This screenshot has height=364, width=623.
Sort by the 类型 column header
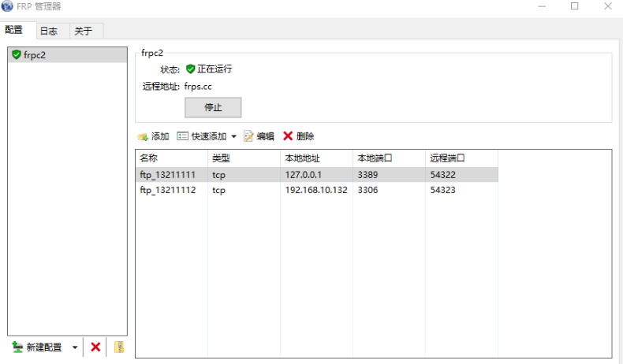244,158
